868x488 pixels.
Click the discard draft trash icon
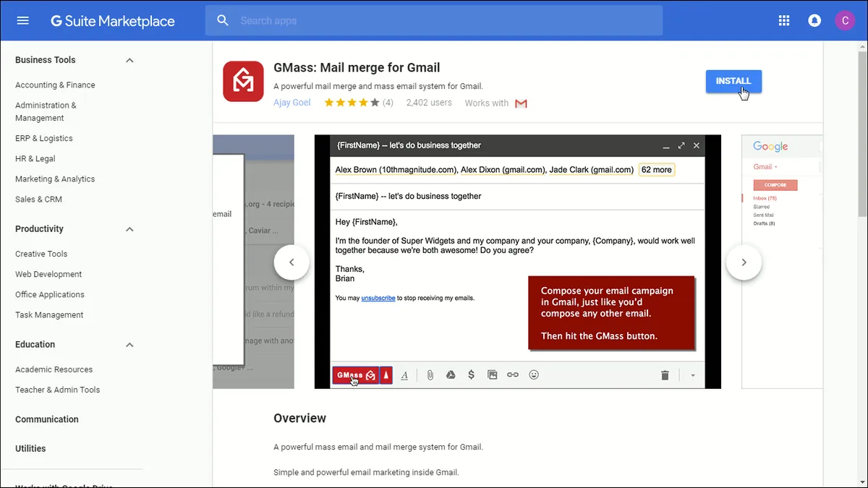(x=665, y=375)
